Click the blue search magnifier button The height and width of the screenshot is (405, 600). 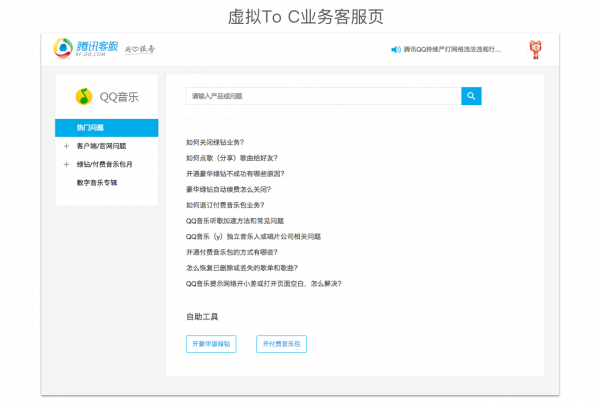[x=471, y=96]
